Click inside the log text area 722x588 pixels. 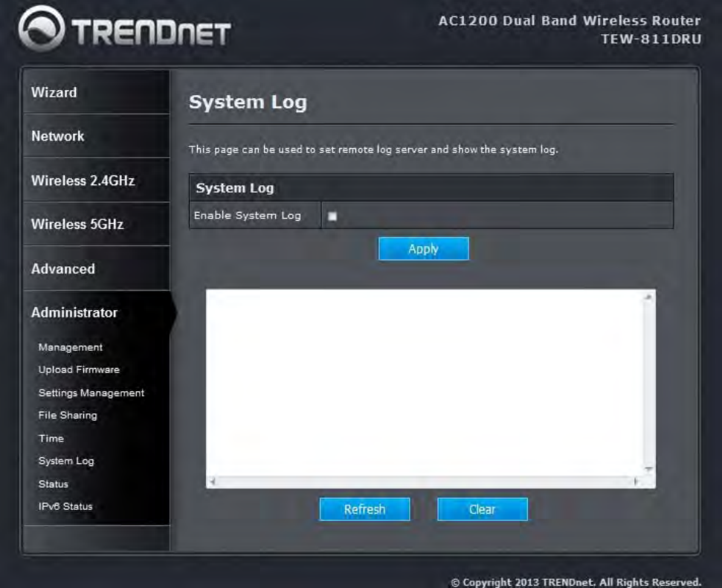[425, 383]
